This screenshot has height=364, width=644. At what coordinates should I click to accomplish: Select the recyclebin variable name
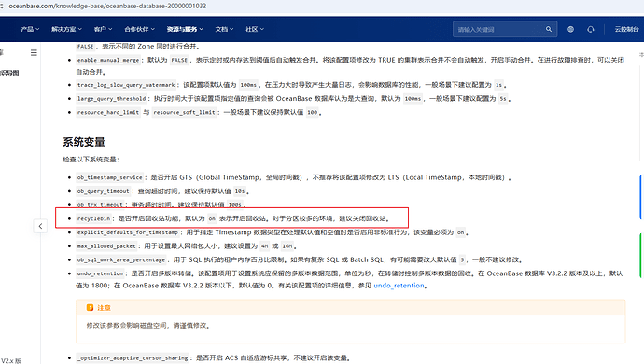pos(93,218)
